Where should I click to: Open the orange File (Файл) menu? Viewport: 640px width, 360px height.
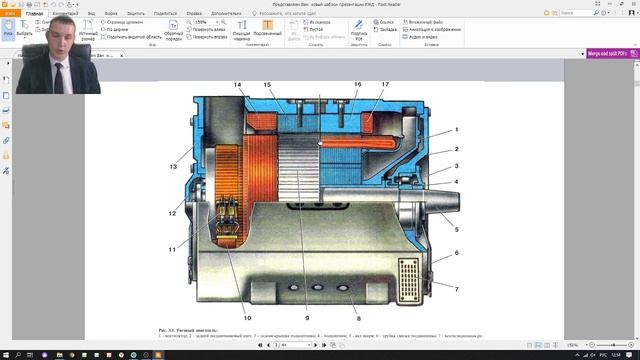pos(10,13)
